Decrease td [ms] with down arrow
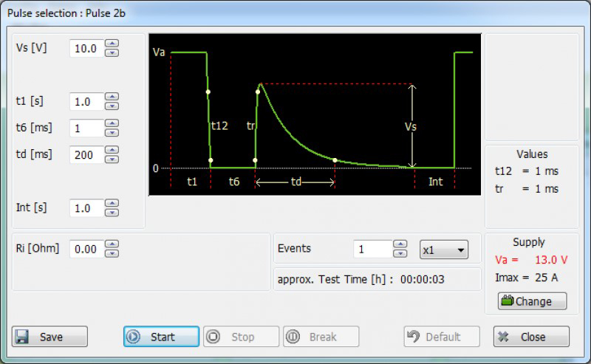The width and height of the screenshot is (591, 364). pos(112,159)
